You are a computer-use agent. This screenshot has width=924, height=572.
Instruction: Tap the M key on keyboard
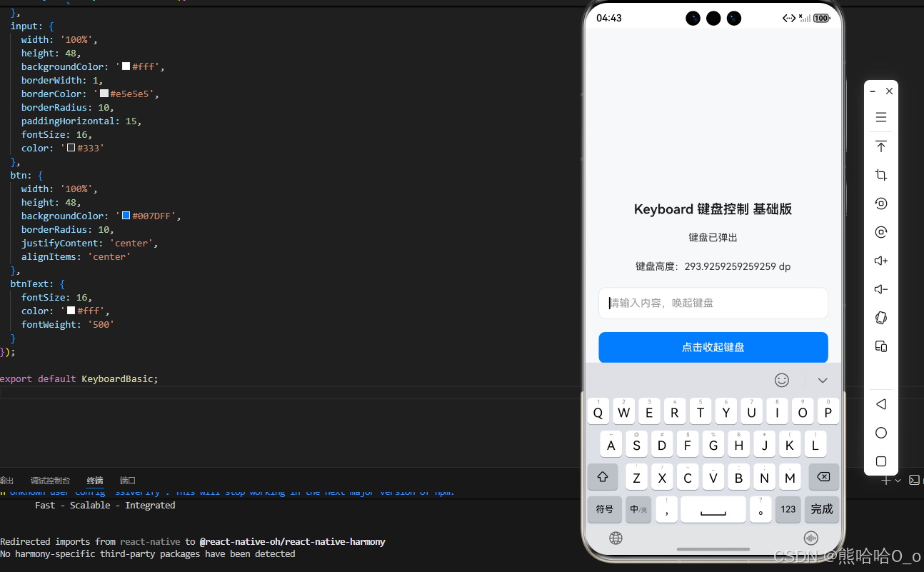tap(790, 477)
